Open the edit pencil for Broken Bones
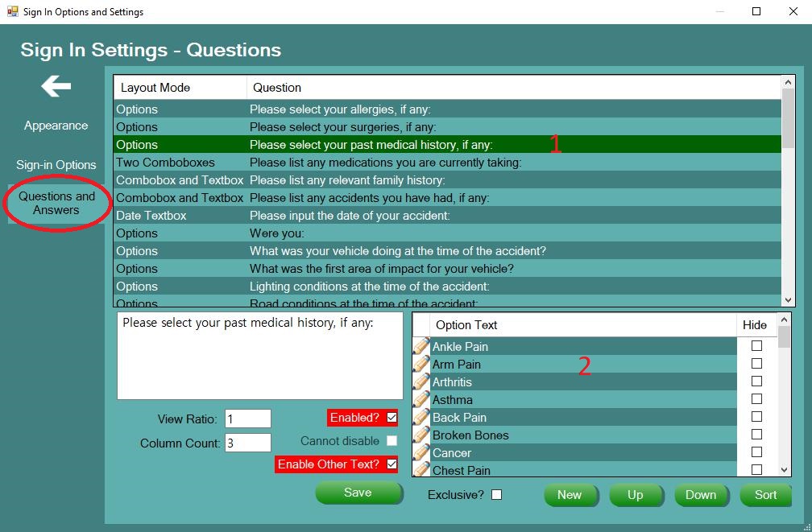812x532 pixels. 421,435
